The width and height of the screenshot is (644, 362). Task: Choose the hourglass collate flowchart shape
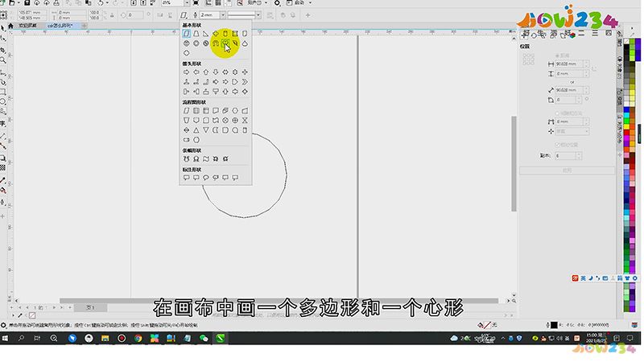245,120
